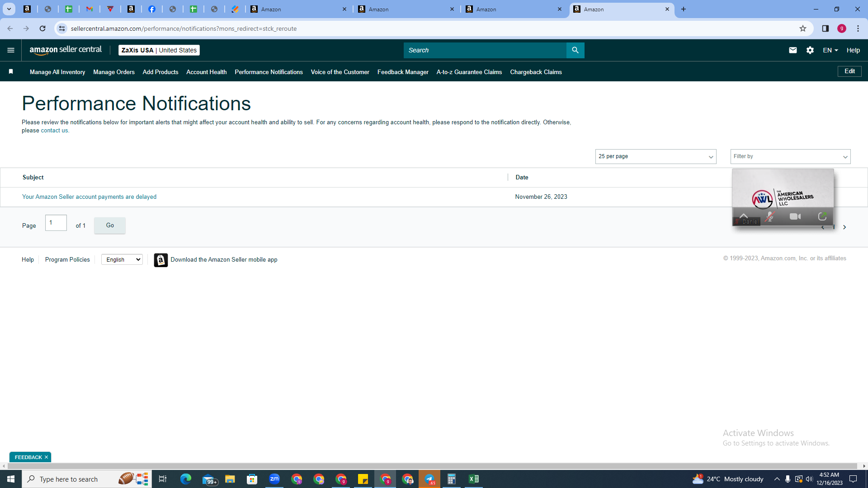Click the Amazon Seller app icon
Viewport: 868px width, 488px height.
coord(160,260)
